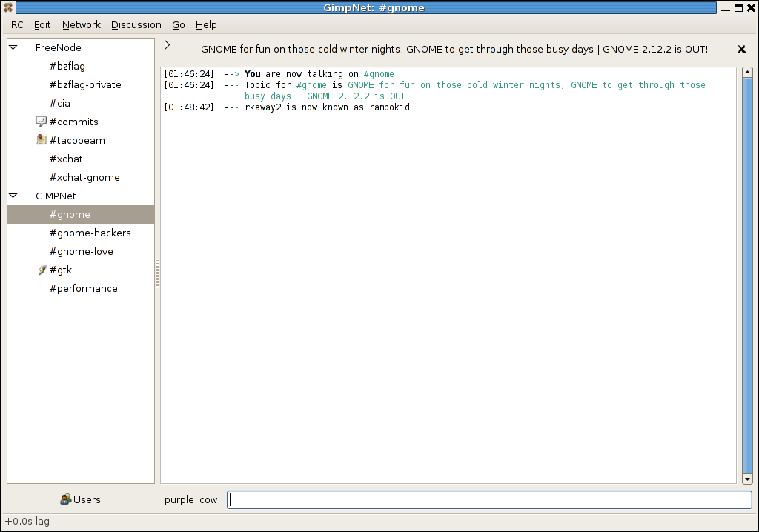Select the highlighted #gnome channel row

(81, 214)
